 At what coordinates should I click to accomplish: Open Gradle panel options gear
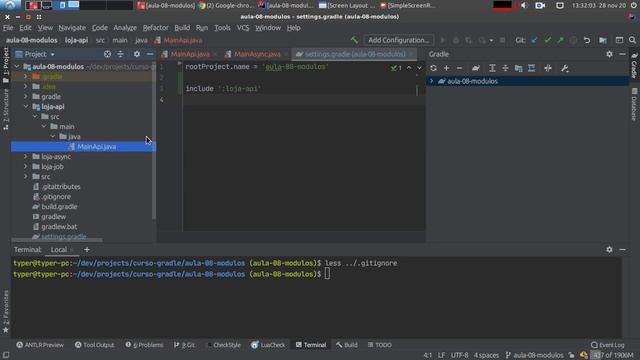point(609,54)
